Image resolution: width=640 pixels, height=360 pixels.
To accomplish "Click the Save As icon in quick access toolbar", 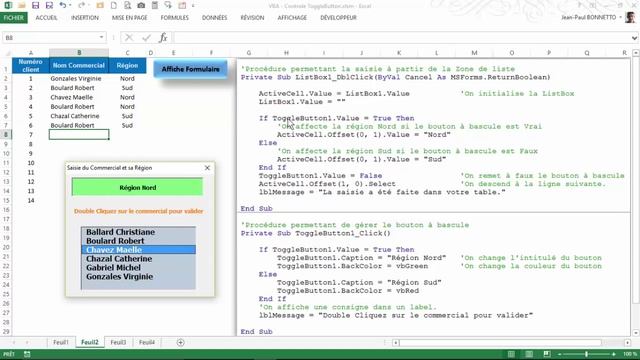I will tap(49, 5).
